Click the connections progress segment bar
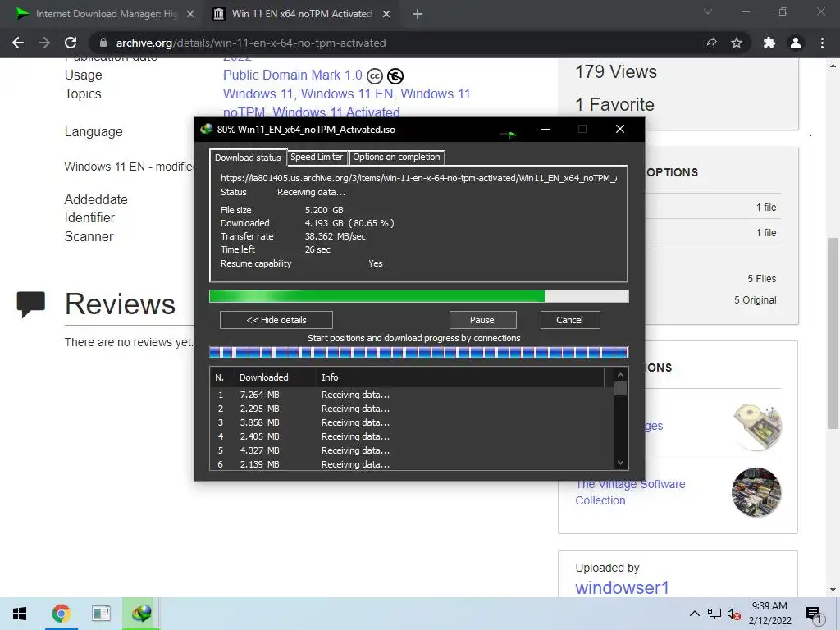 coord(419,353)
